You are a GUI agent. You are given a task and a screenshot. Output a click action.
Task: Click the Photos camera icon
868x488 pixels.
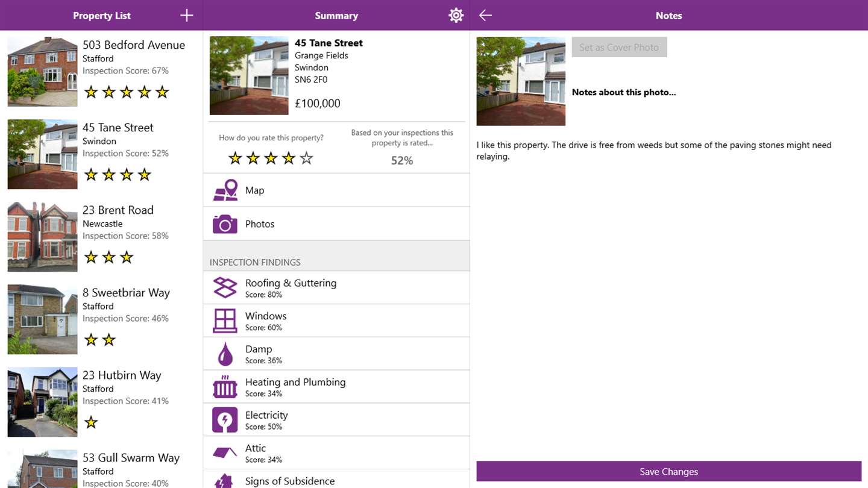pyautogui.click(x=225, y=224)
